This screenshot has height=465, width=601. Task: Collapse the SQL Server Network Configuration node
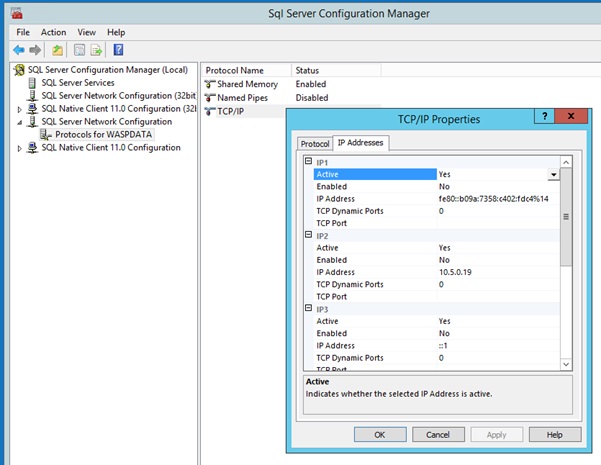20,121
